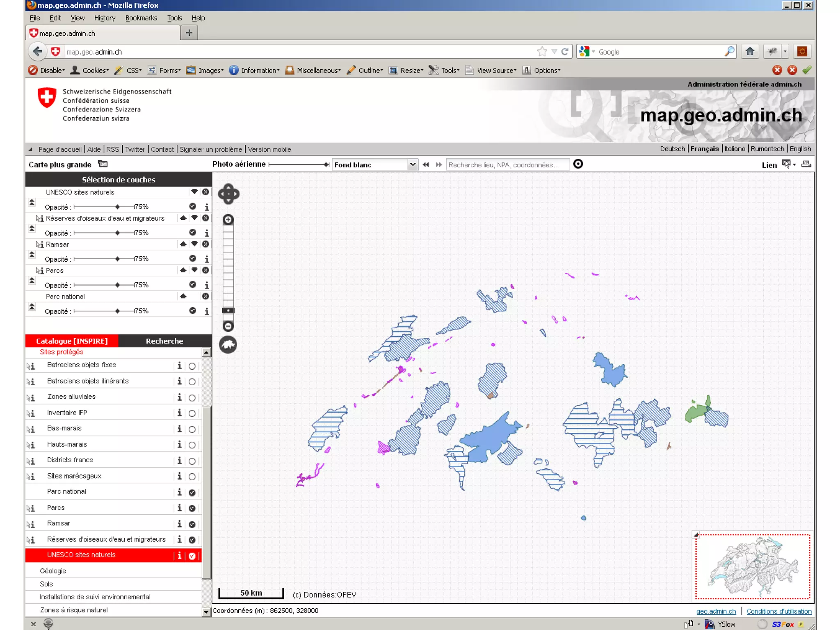
Task: Click the map zoom-out minus button
Action: (x=228, y=326)
